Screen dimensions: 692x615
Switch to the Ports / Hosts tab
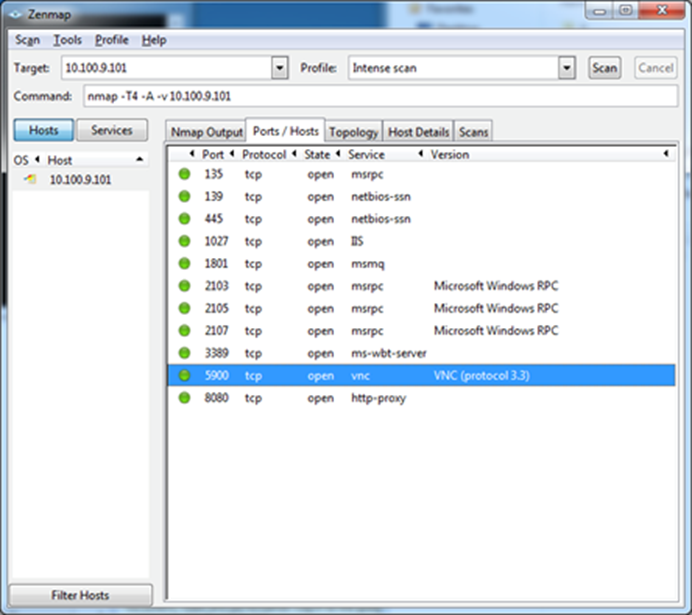pos(286,131)
